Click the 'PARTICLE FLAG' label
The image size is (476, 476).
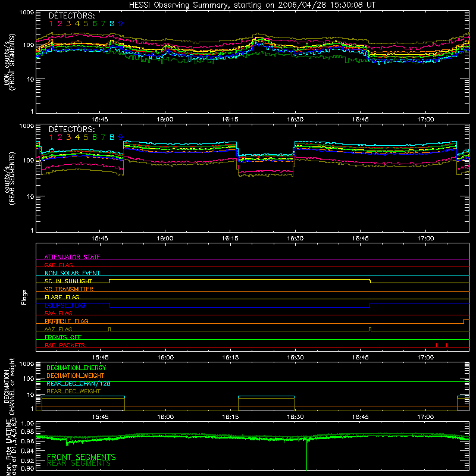(x=67, y=321)
